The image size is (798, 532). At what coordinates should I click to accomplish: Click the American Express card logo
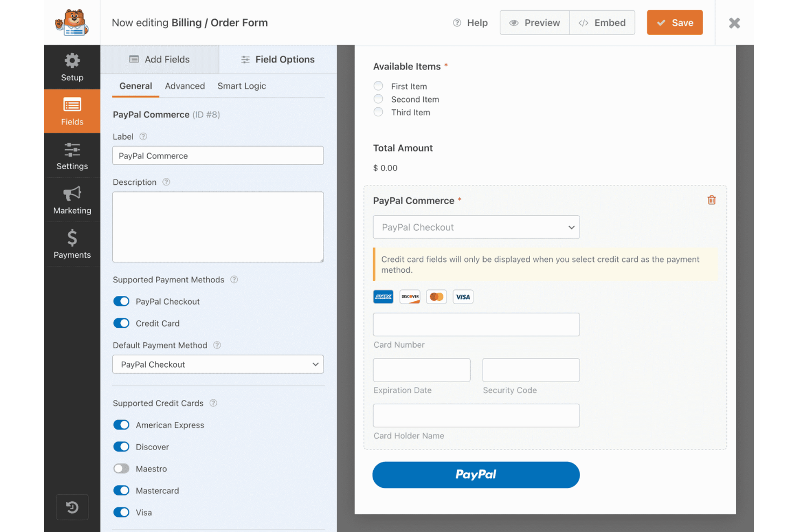tap(383, 297)
